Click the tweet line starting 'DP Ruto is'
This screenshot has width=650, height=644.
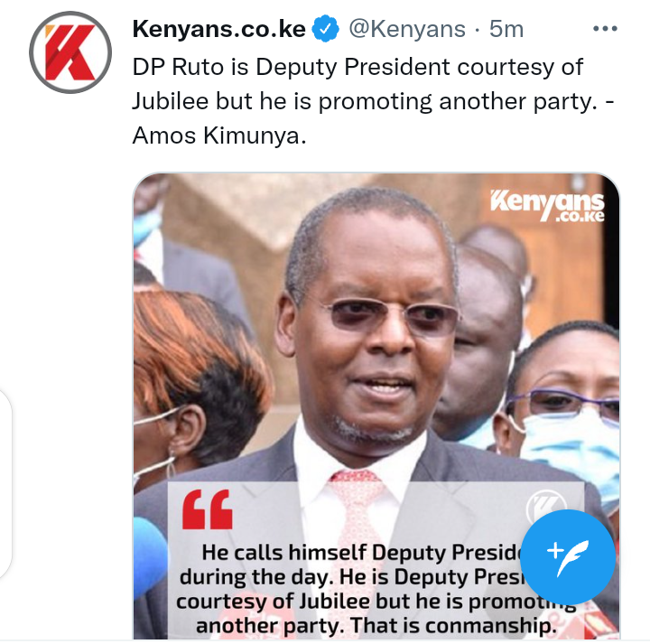pos(357,67)
